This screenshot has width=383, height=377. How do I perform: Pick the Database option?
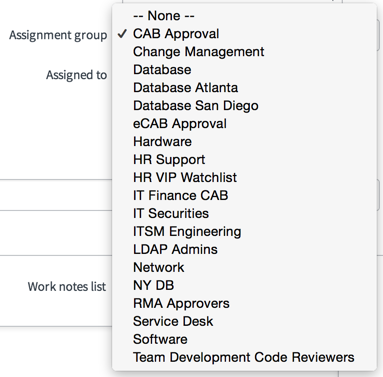(x=244, y=70)
